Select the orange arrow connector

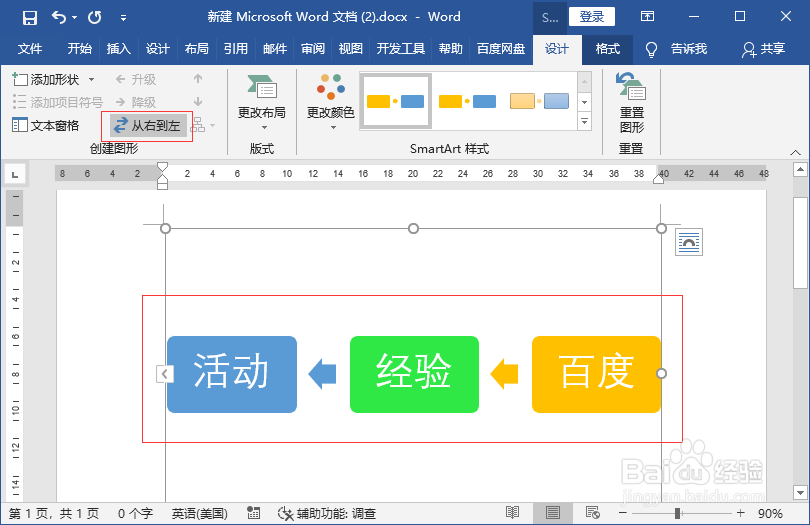[x=504, y=374]
